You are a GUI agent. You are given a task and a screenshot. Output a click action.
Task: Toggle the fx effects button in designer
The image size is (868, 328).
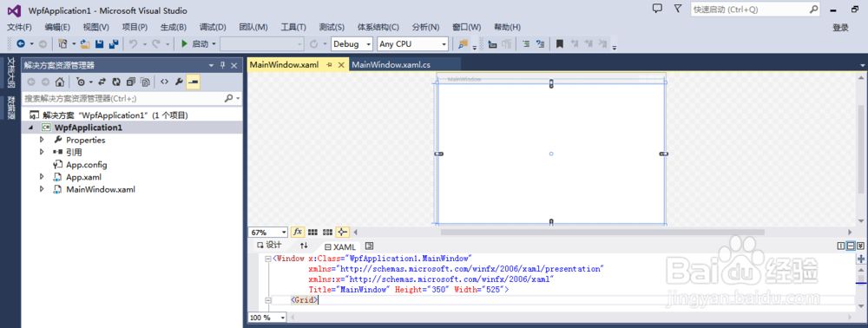(298, 232)
